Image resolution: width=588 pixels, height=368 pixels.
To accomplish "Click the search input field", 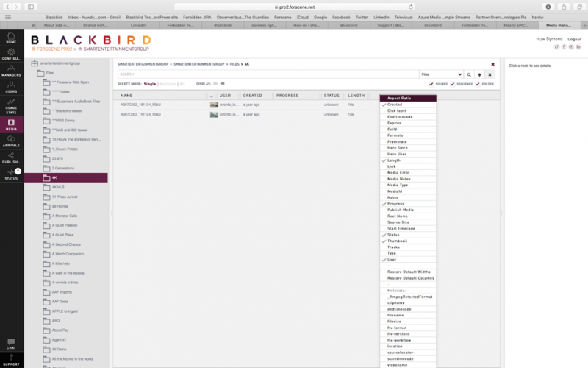I will click(265, 74).
